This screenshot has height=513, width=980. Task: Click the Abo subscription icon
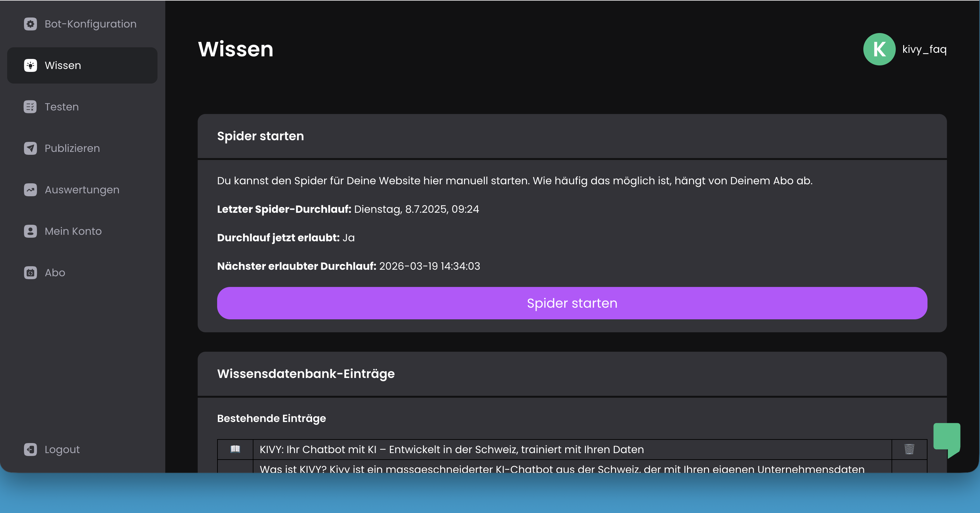coord(30,272)
